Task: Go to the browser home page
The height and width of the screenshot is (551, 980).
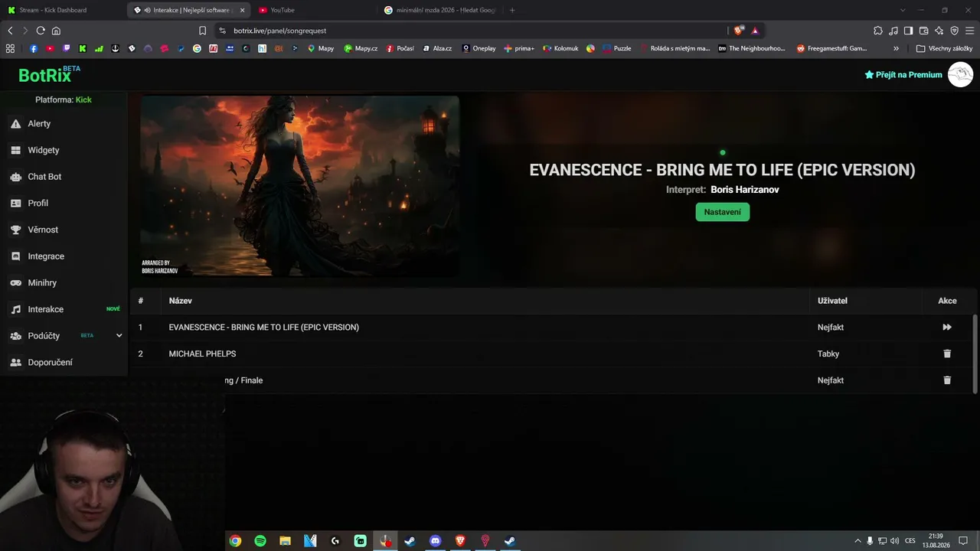Action: click(56, 31)
